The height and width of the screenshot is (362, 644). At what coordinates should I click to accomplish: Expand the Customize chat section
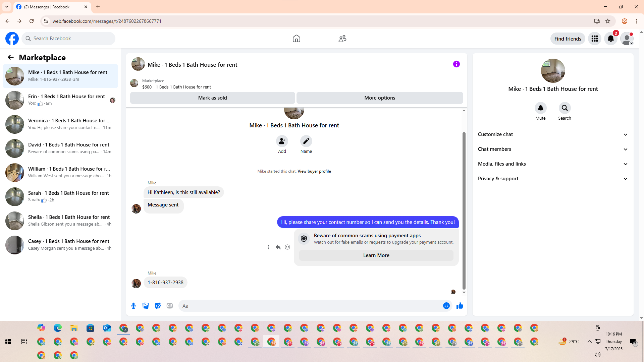click(553, 134)
